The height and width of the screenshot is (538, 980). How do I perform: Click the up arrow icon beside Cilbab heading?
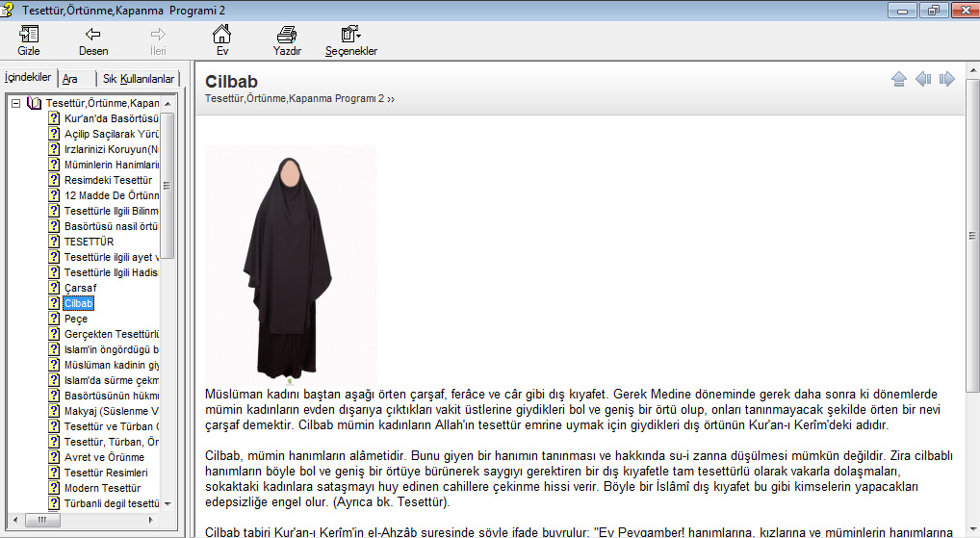pos(899,79)
